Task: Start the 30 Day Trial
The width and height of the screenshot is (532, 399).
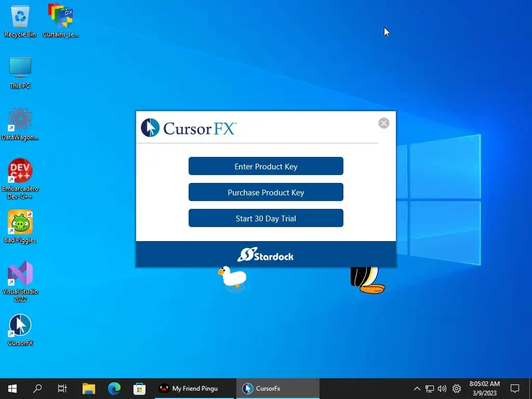Action: [265, 218]
